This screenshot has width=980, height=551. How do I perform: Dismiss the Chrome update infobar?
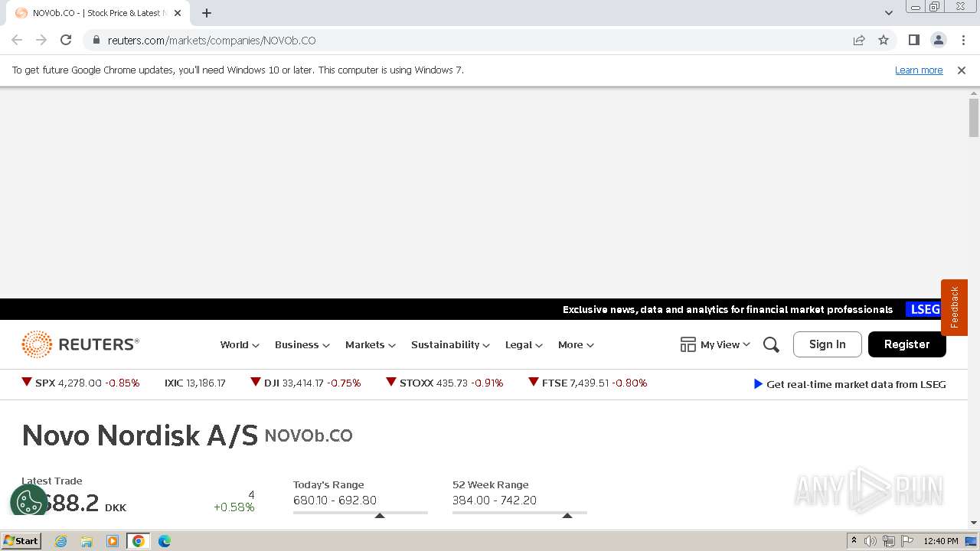coord(962,70)
